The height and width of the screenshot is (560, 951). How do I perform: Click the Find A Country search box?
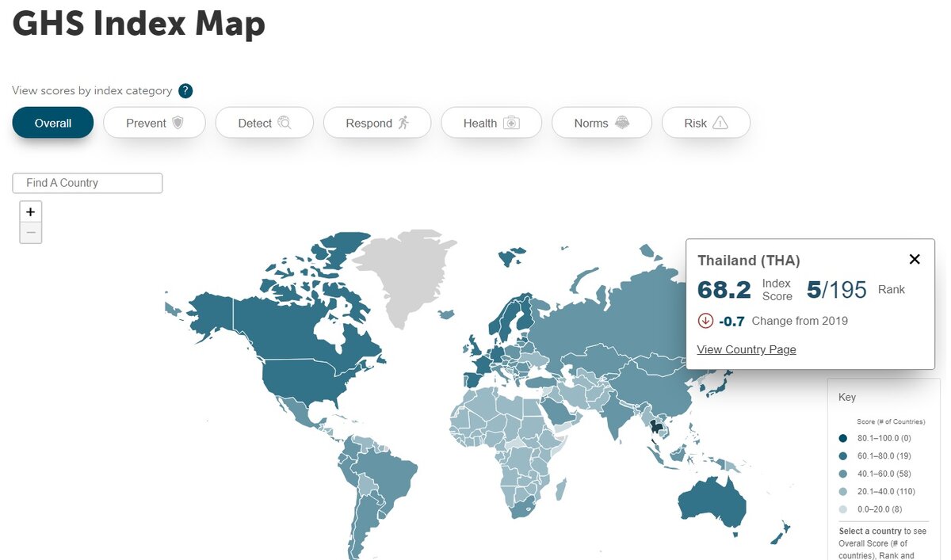click(x=87, y=183)
